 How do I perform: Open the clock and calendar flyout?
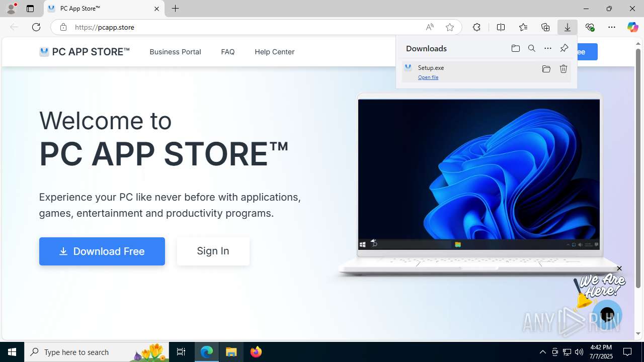pos(601,352)
